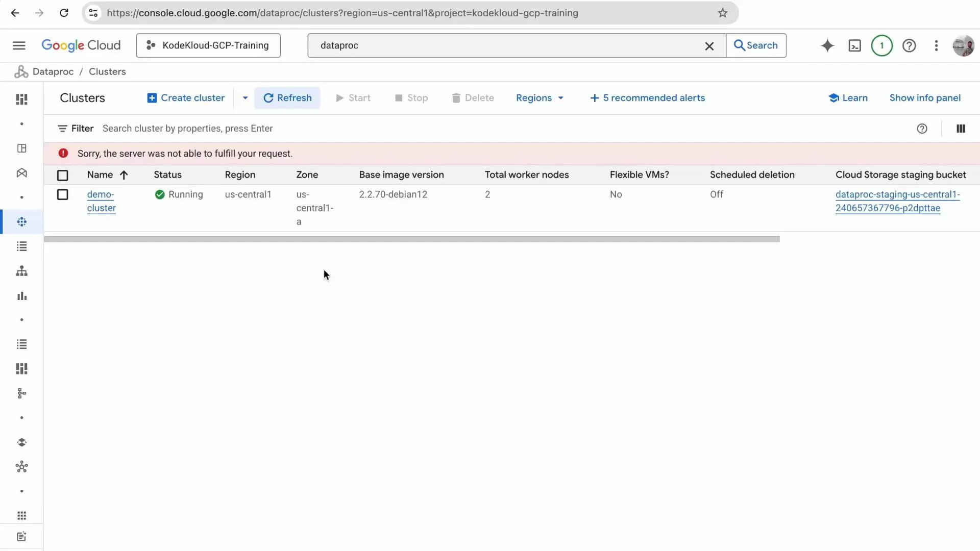The image size is (980, 551).
Task: Click the 2.2.70-debian12 image version cell
Action: (393, 195)
